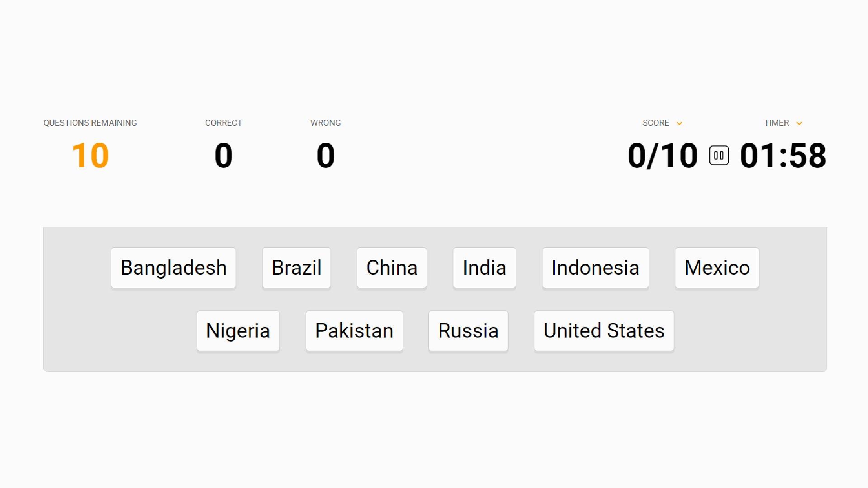The height and width of the screenshot is (488, 868).
Task: Click the Wrong answers counter
Action: (x=325, y=155)
